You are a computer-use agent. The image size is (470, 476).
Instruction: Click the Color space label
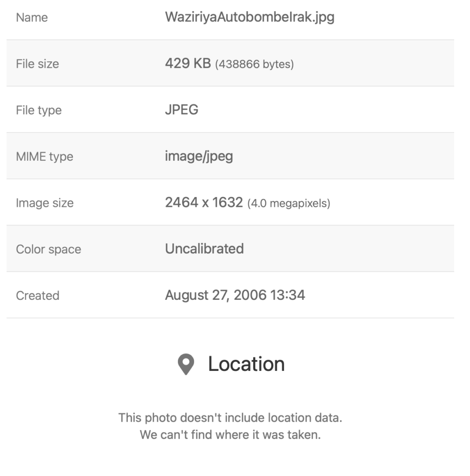pyautogui.click(x=48, y=249)
